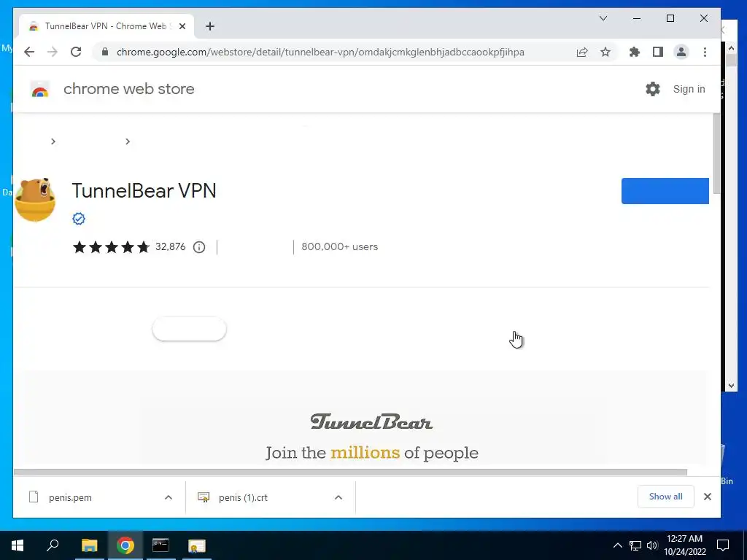Click Show all downloads button
This screenshot has height=560, width=747.
tap(665, 497)
